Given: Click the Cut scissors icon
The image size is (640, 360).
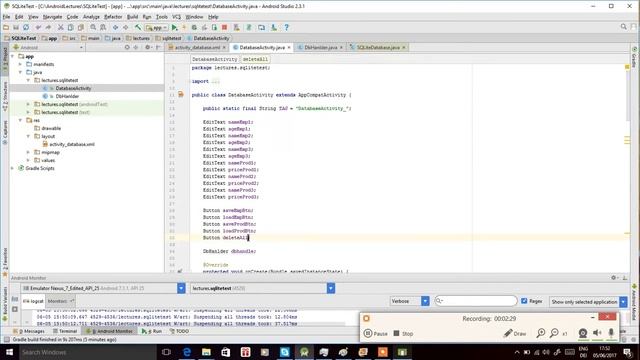Looking at the screenshot, I should click(x=60, y=27).
